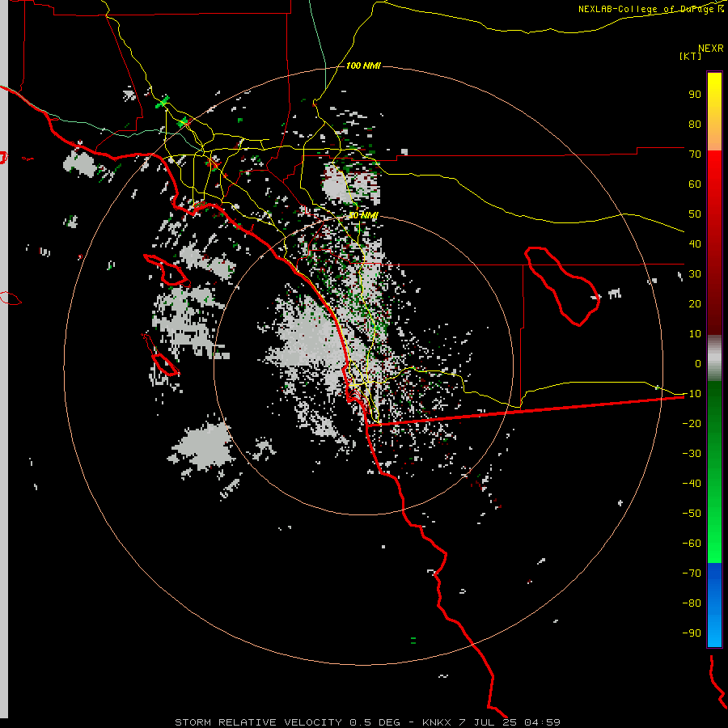Click the 70 value on the velocity scale
Image resolution: width=728 pixels, height=728 pixels.
point(695,154)
